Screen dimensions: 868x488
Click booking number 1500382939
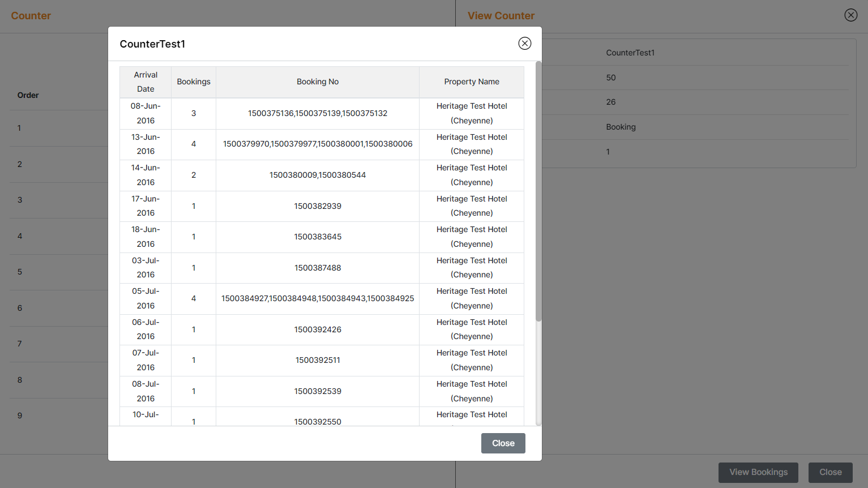pos(318,206)
